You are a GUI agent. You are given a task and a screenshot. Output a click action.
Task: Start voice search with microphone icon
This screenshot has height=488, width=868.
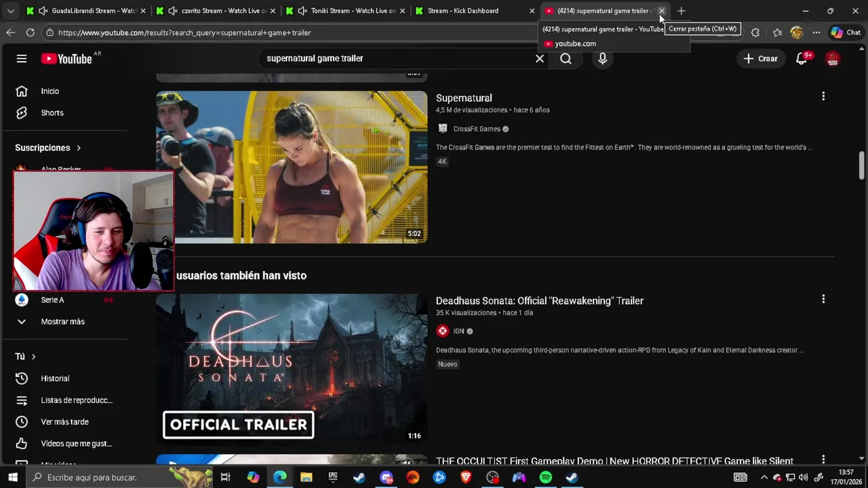[x=602, y=59]
